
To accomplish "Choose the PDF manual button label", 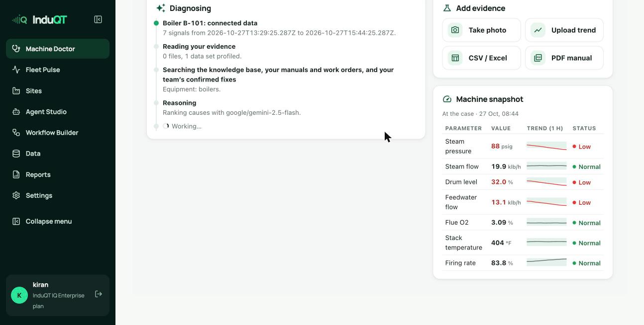I will [571, 58].
